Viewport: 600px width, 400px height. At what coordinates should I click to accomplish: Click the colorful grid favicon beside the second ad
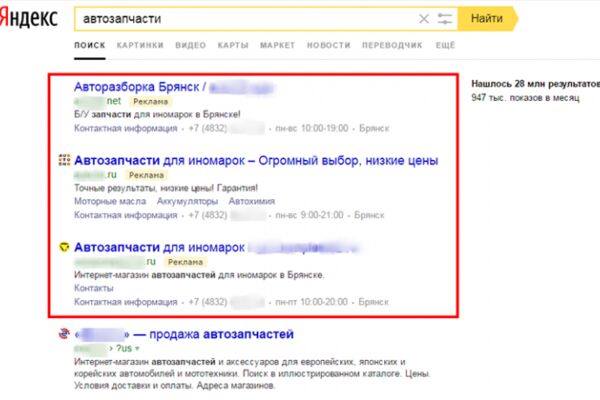(64, 160)
